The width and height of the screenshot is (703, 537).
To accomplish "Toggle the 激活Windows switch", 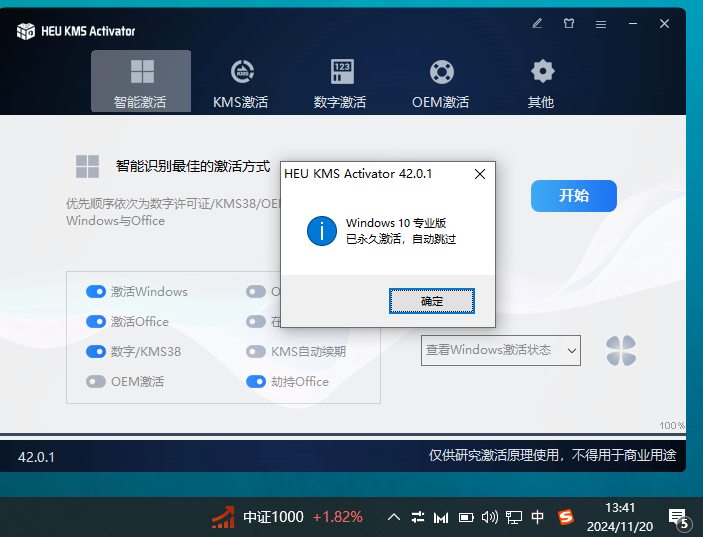I will point(96,292).
